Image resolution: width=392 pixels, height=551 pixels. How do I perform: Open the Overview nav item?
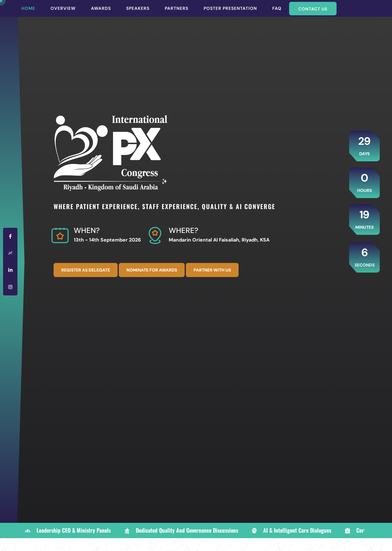pos(63,8)
